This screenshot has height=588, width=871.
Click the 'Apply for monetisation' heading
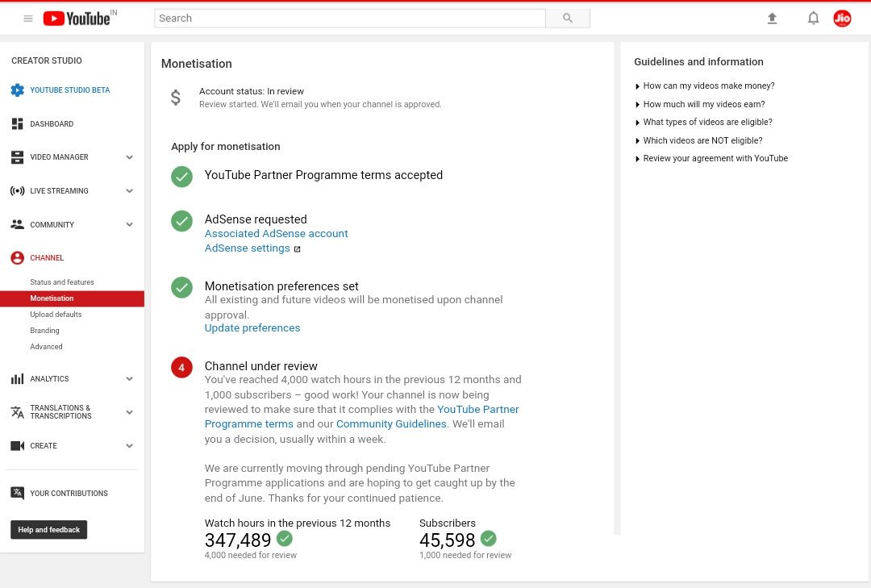226,147
